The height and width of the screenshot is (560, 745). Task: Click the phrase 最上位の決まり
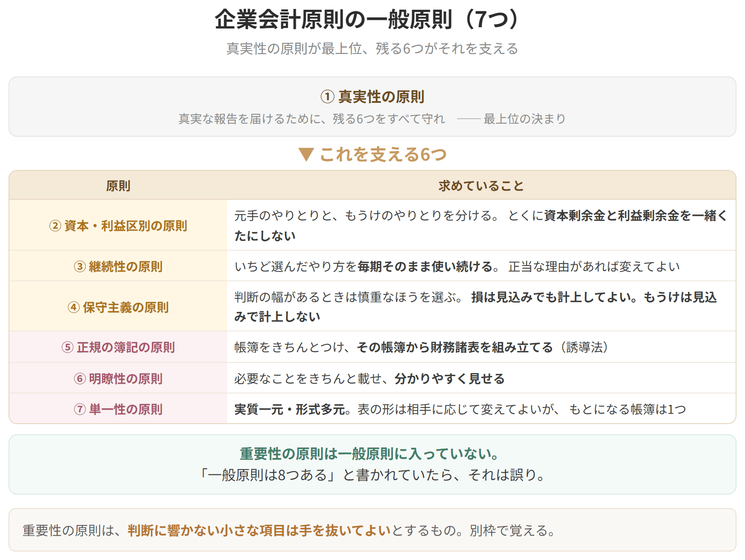[x=524, y=119]
